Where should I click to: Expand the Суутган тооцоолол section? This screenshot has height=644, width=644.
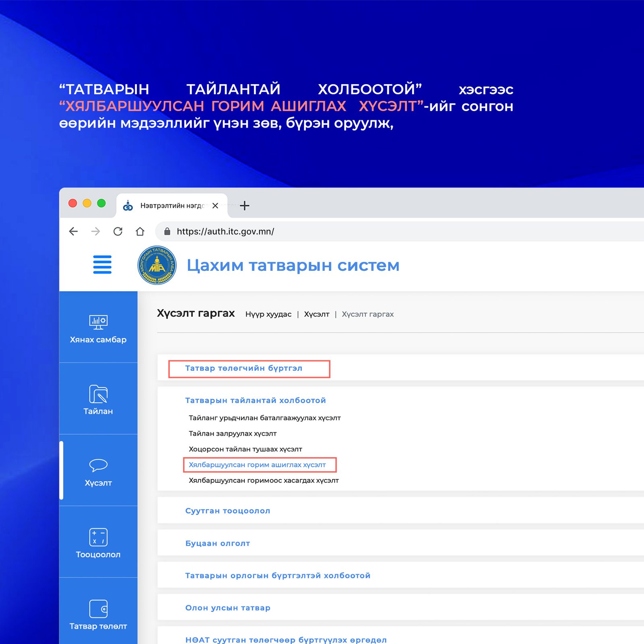click(228, 510)
